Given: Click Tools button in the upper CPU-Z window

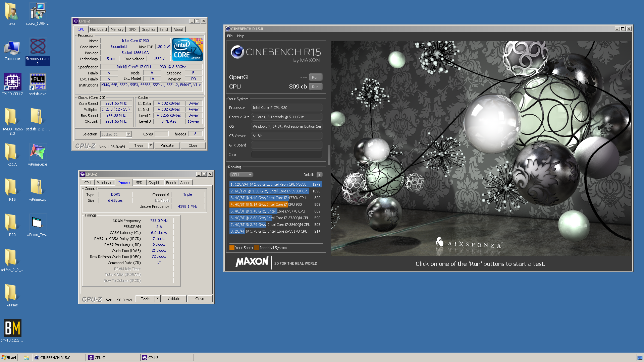Looking at the screenshot, I should coord(139,145).
